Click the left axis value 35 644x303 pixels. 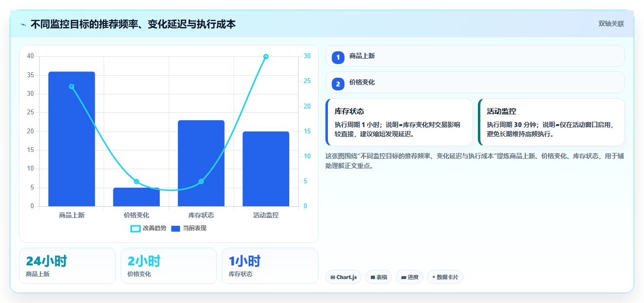[31, 75]
